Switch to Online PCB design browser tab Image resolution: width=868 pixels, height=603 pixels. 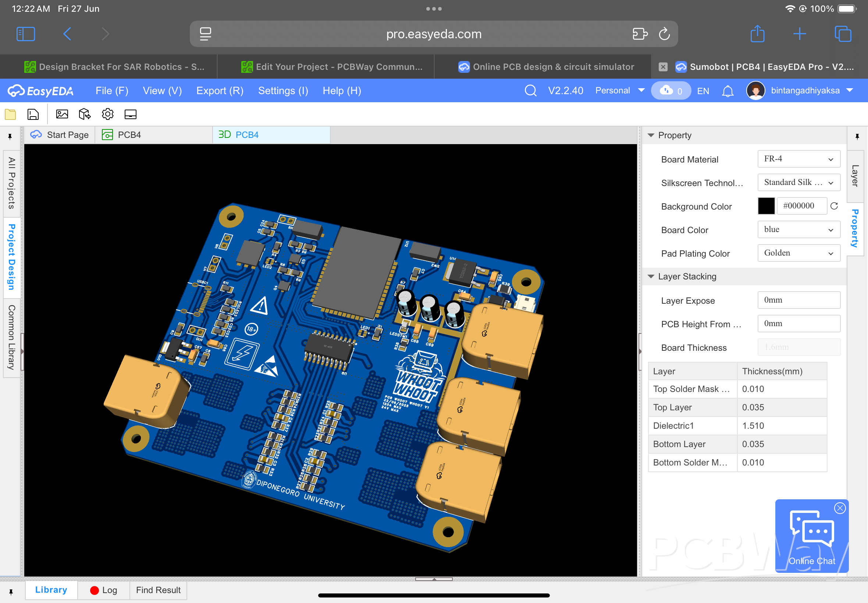coord(542,67)
